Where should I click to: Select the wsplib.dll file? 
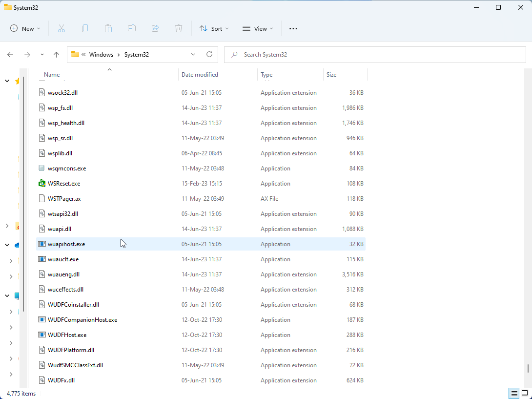(201, 153)
